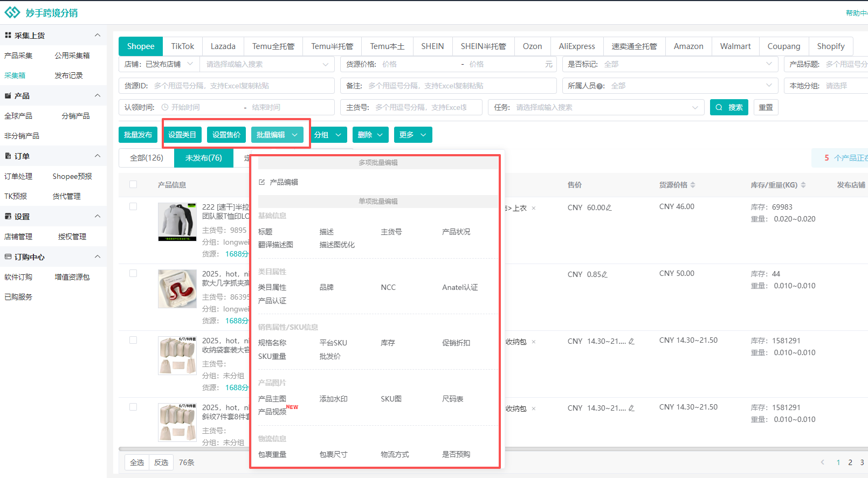This screenshot has height=478, width=868.
Task: Collapse the 采集上货 sidebar section
Action: coord(98,36)
